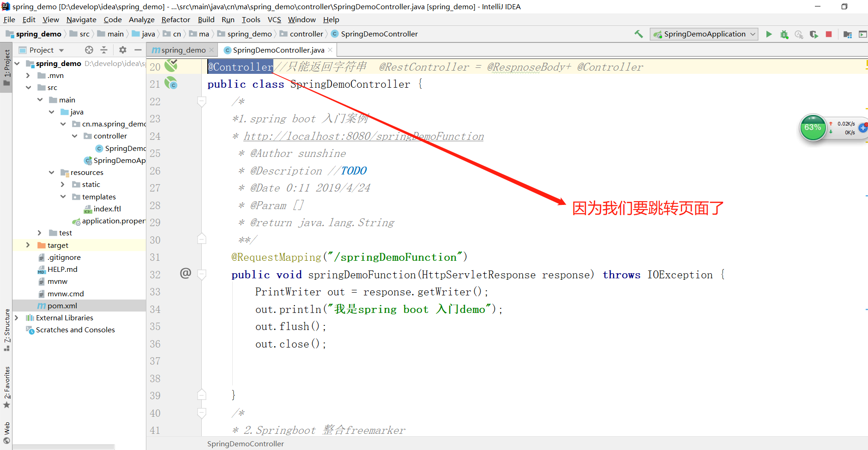Open the Favorites tool window tab
Image resolution: width=868 pixels, height=450 pixels.
[6, 387]
